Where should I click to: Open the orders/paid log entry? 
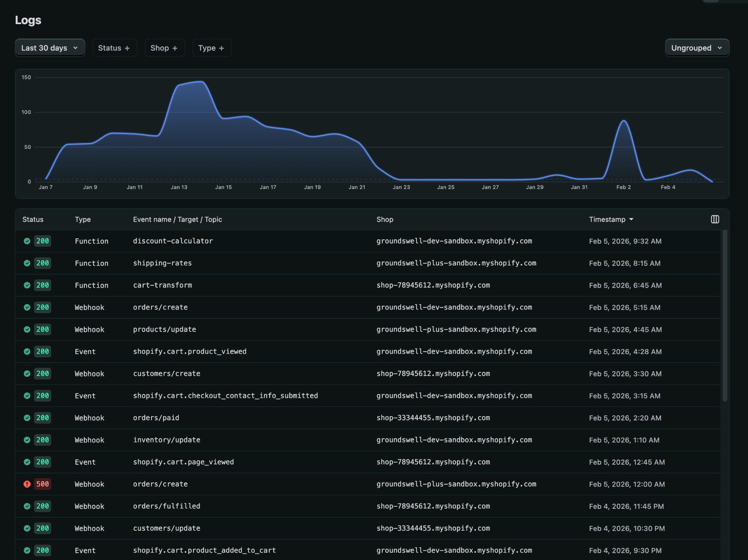(367, 418)
